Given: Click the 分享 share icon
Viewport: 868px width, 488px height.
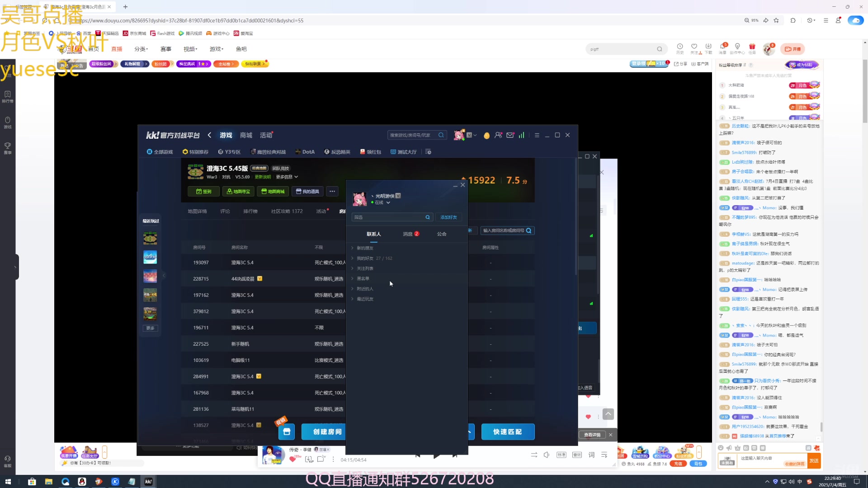Looking at the screenshot, I should [680, 64].
